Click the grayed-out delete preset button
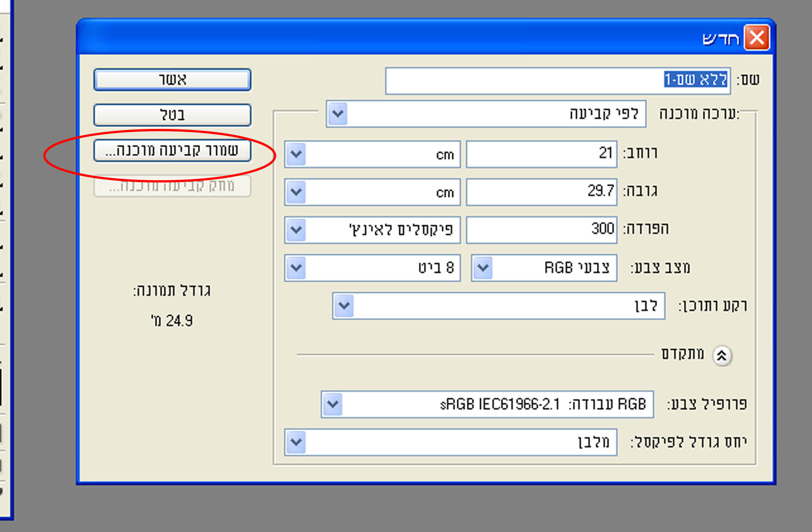 point(172,186)
